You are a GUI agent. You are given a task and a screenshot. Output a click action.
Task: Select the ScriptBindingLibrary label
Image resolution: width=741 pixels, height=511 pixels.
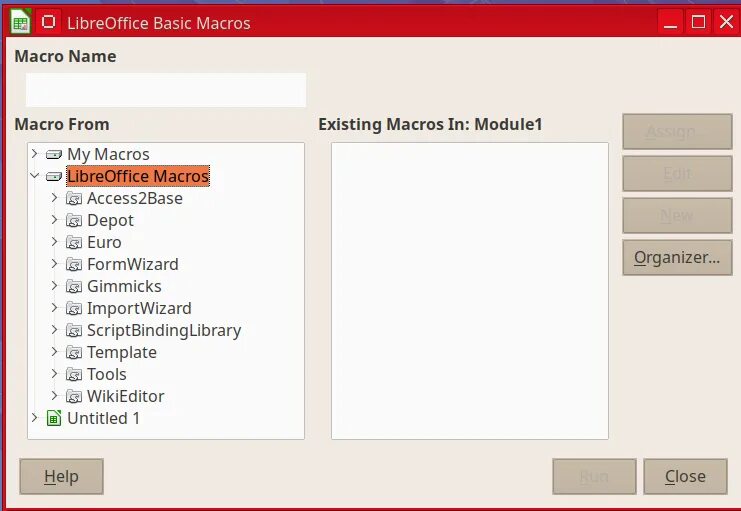click(x=164, y=330)
